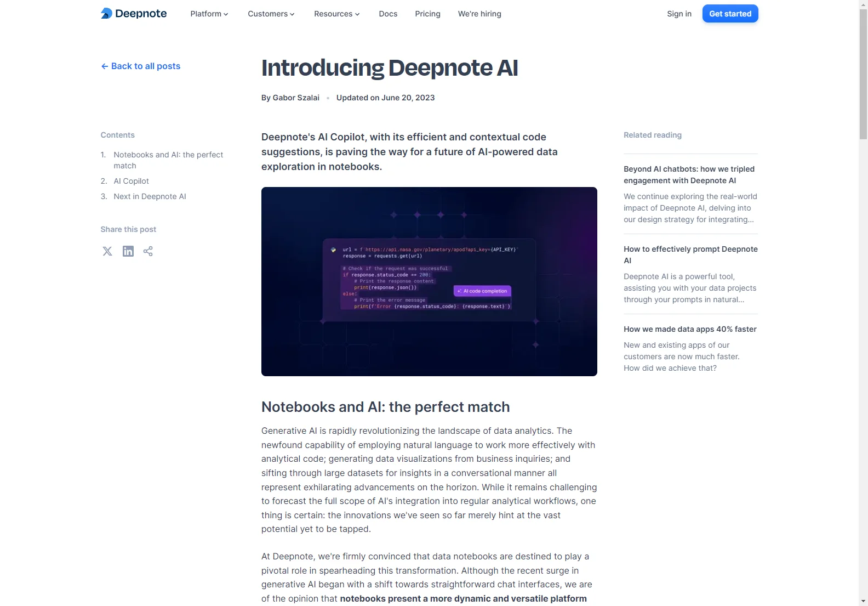
Task: Click the Get started button
Action: [730, 14]
